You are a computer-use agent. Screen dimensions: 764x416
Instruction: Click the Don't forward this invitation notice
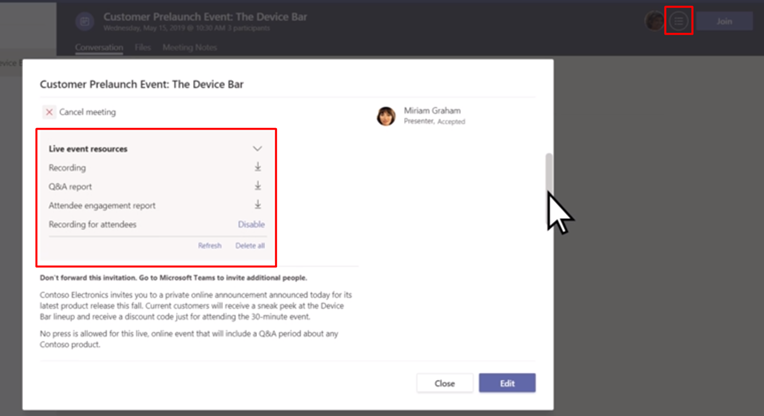tap(173, 278)
